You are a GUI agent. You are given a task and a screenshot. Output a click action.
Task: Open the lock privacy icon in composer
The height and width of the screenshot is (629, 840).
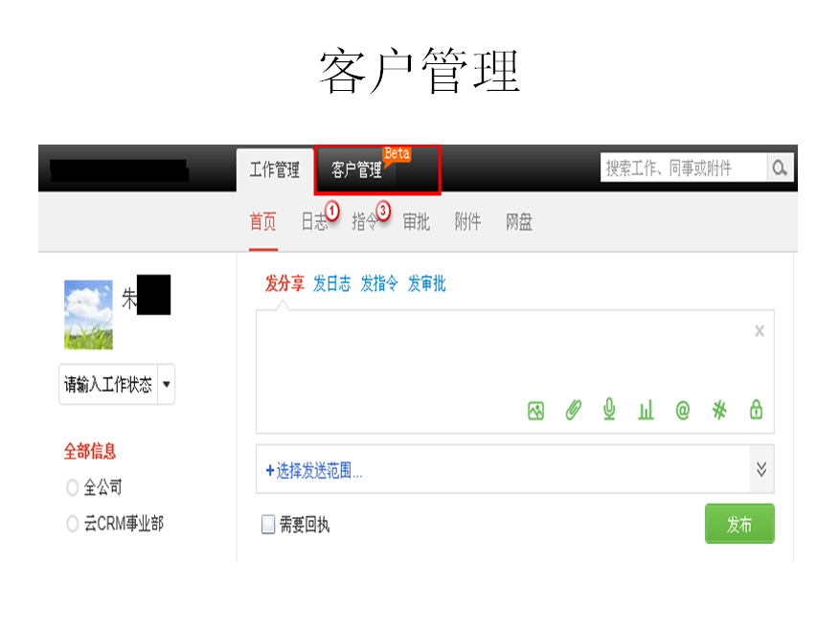point(755,410)
